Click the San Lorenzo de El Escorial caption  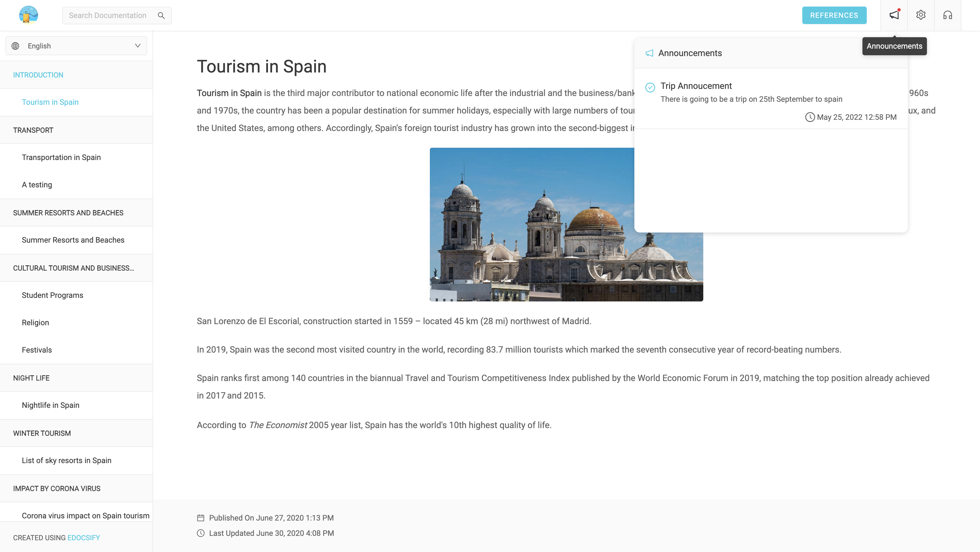pos(394,321)
